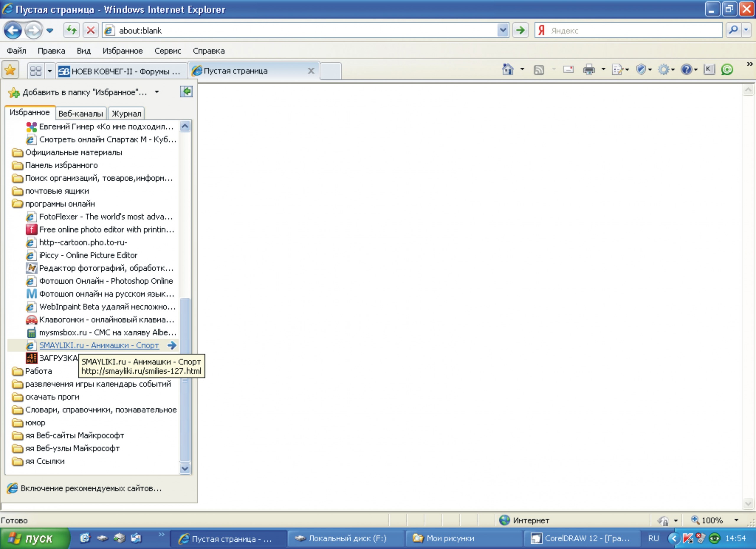756x549 pixels.
Task: Click Включение рекомендуемых сайтов link
Action: click(91, 488)
